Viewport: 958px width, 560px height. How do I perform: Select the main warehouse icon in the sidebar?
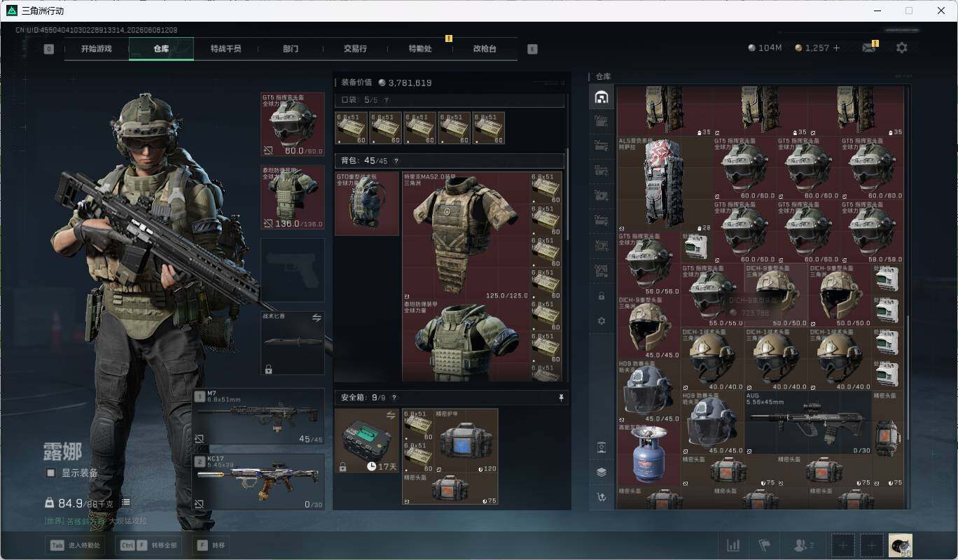[x=601, y=97]
